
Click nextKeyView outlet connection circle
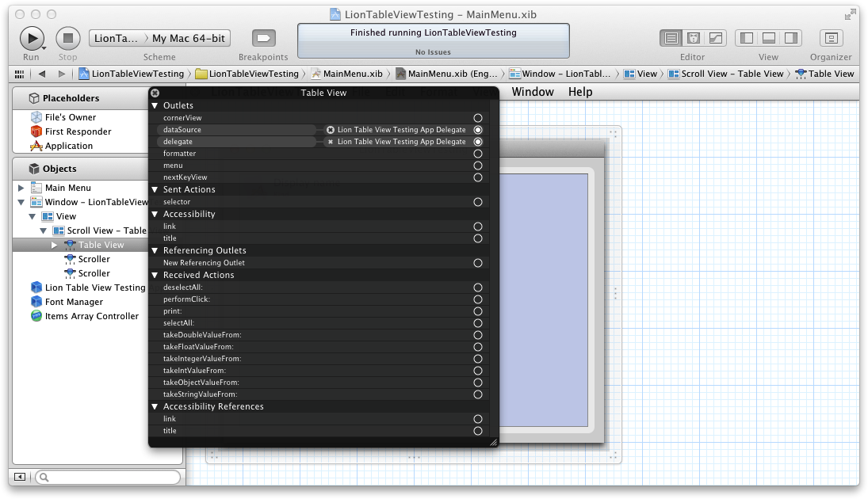tap(478, 177)
